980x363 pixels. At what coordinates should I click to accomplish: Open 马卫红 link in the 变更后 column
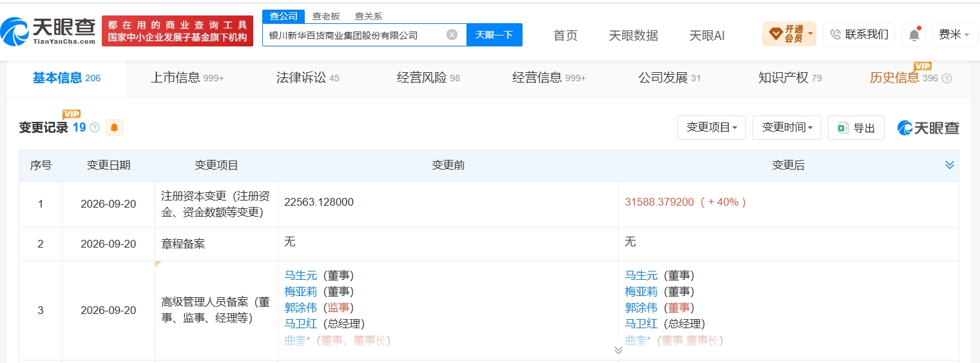[641, 324]
